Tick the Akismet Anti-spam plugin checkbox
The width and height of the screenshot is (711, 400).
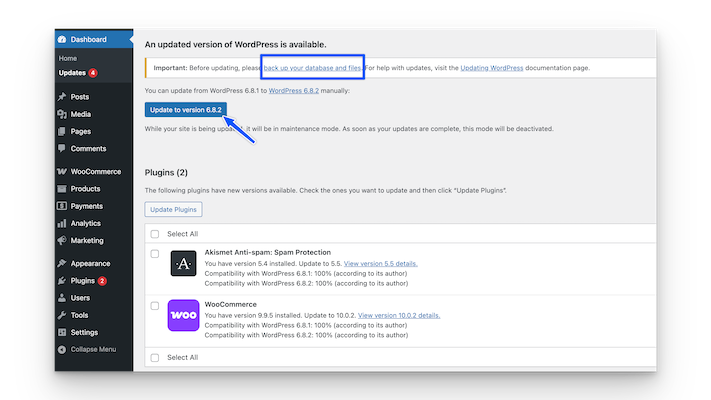pos(154,253)
